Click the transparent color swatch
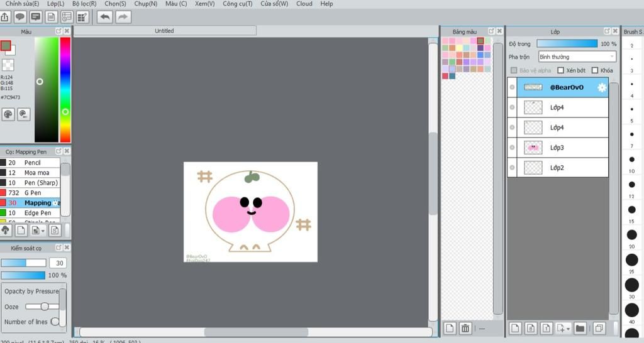This screenshot has height=343, width=644. 8,65
